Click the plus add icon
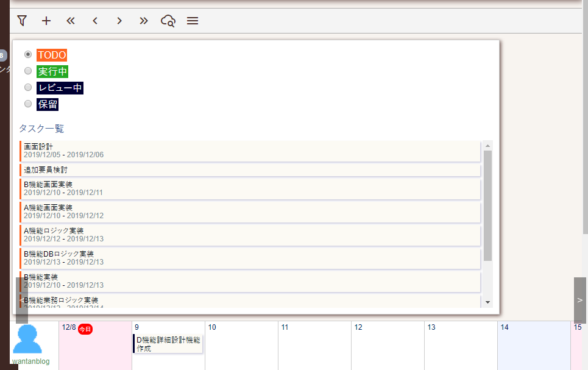 [x=46, y=21]
